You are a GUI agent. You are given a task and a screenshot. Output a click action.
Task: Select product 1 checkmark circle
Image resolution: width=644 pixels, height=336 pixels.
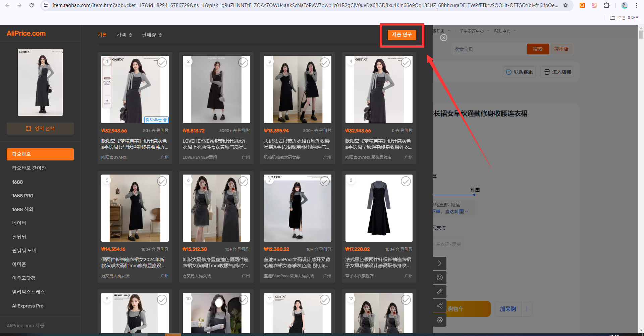pos(162,62)
